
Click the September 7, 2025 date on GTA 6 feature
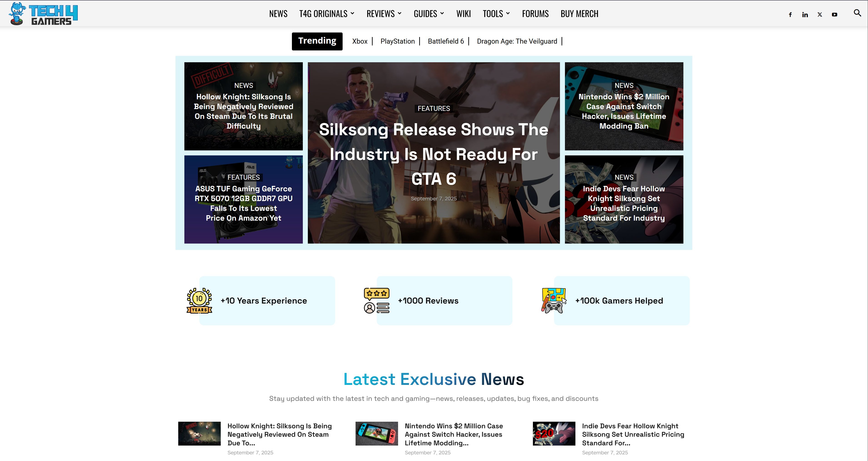click(434, 199)
